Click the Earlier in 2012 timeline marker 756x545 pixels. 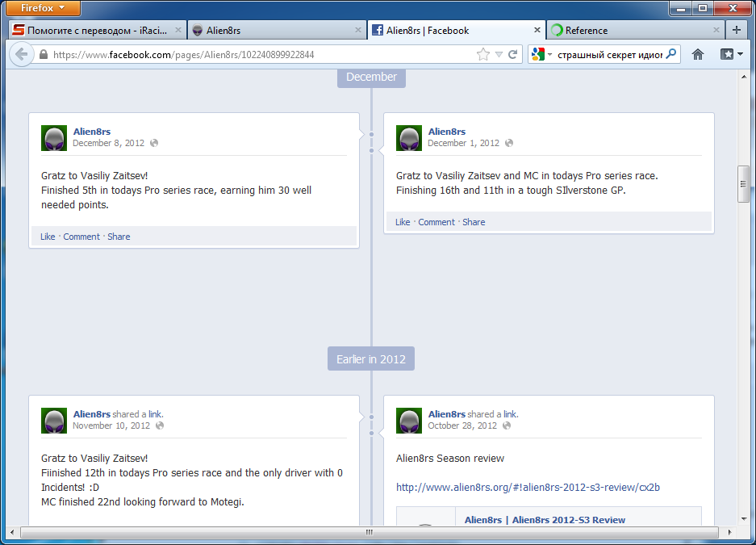click(370, 359)
